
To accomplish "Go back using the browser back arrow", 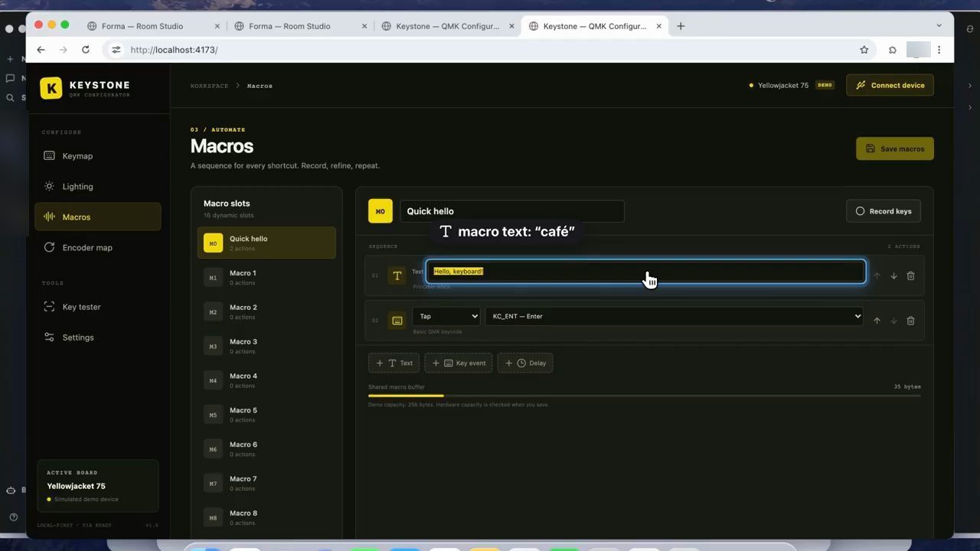I will pyautogui.click(x=41, y=50).
